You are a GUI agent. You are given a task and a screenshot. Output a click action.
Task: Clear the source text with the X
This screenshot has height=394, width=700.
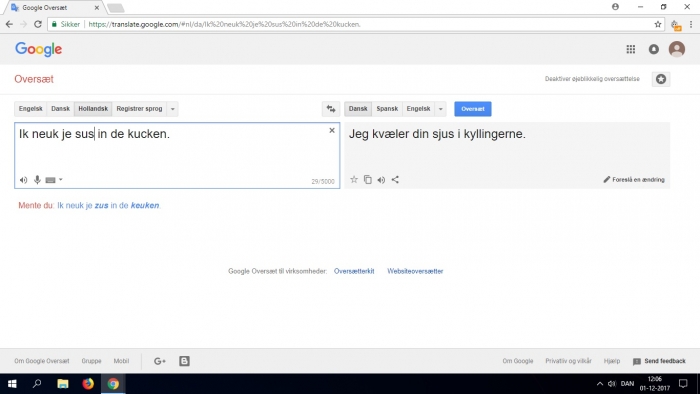point(332,130)
